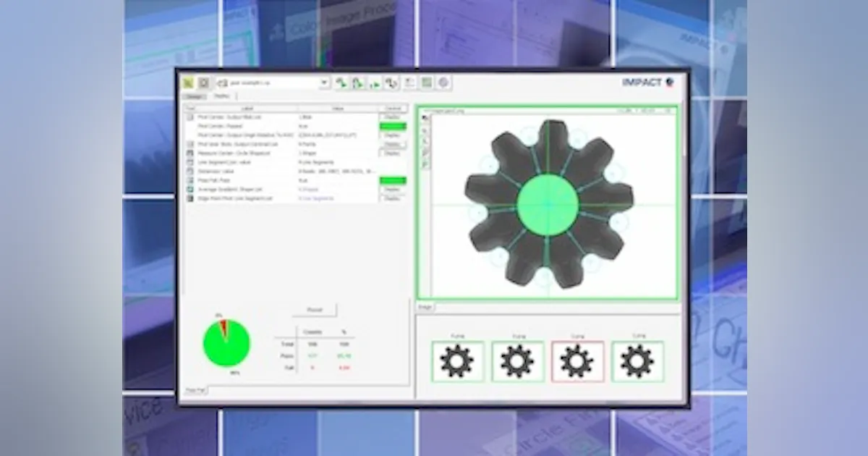Click tool icon of the Line Segment List row
The height and width of the screenshot is (456, 868).
click(190, 162)
